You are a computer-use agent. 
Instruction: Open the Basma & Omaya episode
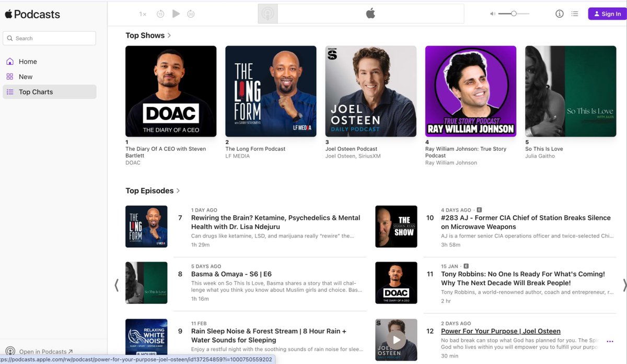click(x=231, y=274)
